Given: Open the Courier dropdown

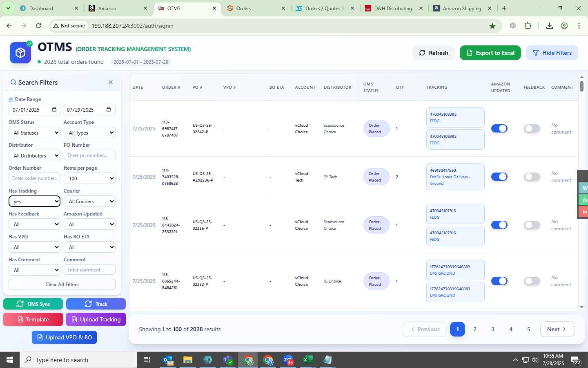Looking at the screenshot, I should pyautogui.click(x=89, y=201).
